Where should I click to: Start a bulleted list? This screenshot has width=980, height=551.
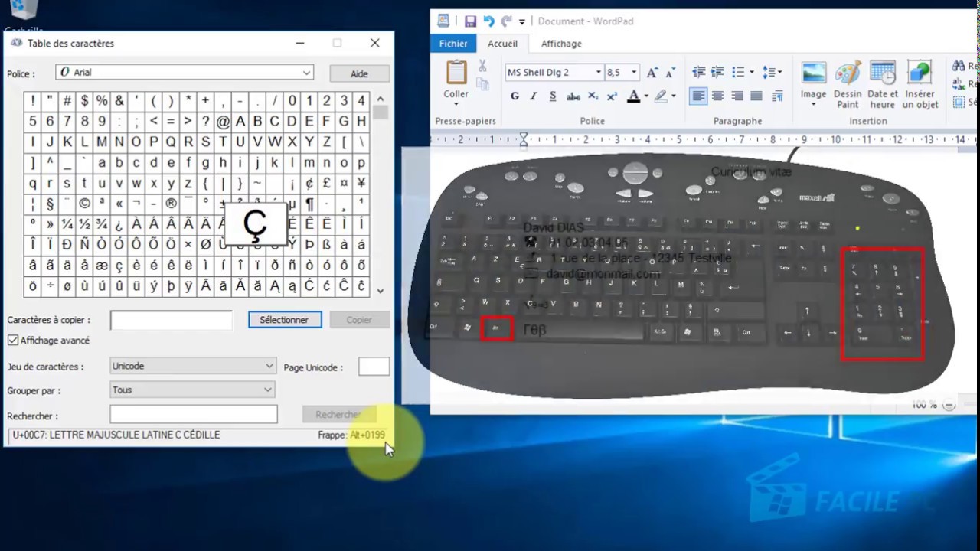738,72
